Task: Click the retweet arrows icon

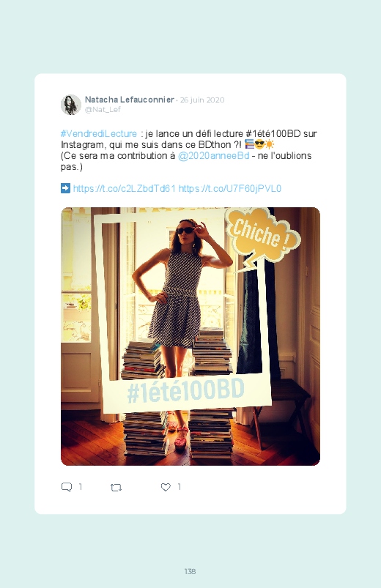Action: click(116, 488)
